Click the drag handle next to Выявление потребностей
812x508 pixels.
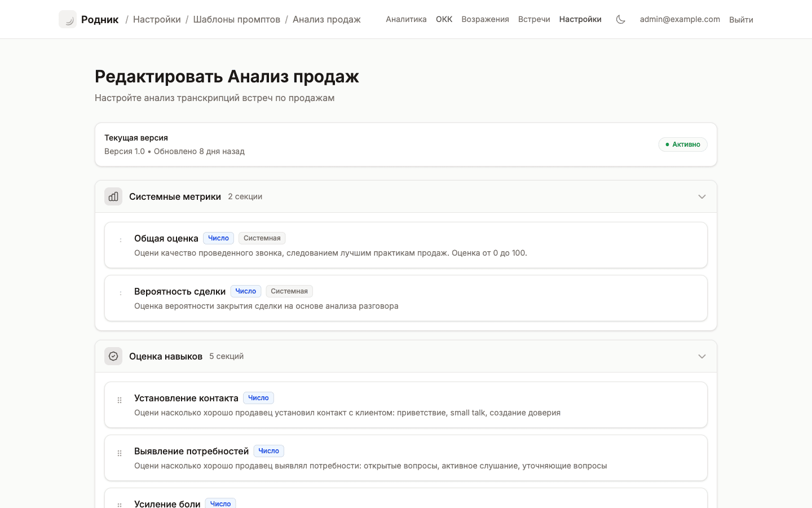pyautogui.click(x=119, y=452)
